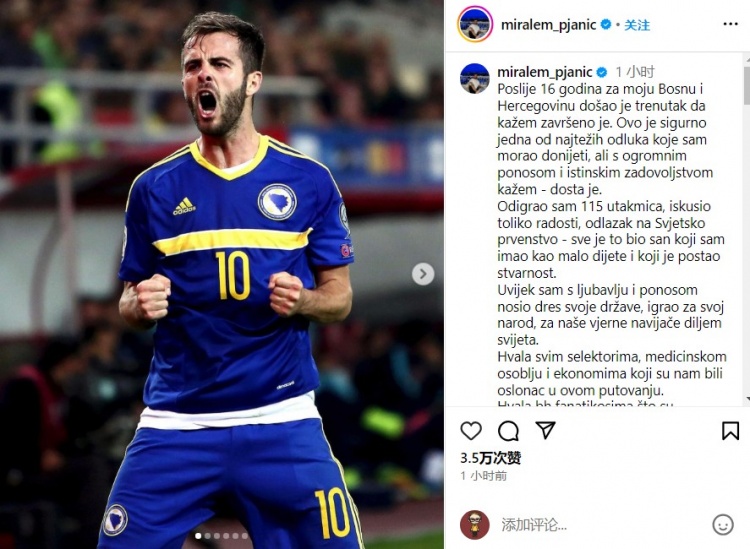Go to next photo with arrow
750x549 pixels.
423,274
